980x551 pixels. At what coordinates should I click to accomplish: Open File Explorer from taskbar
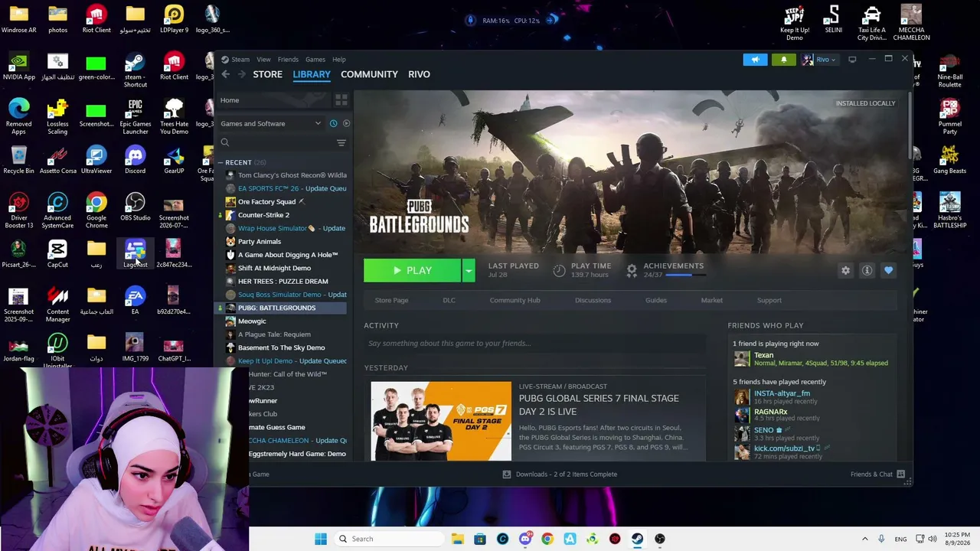pos(458,539)
